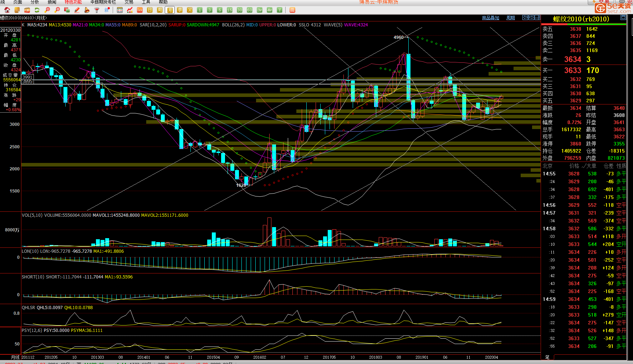This screenshot has height=364, width=633.
Task: Switch to Tick chart
Action: click(140, 10)
